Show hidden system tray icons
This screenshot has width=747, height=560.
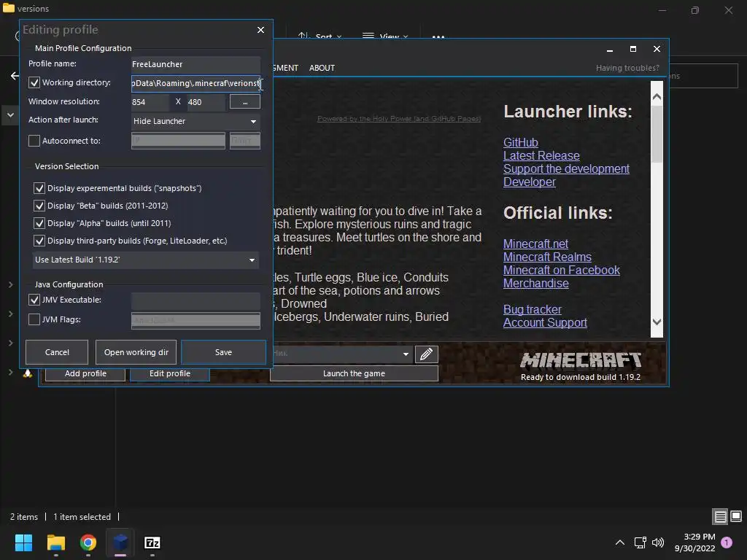pos(620,542)
